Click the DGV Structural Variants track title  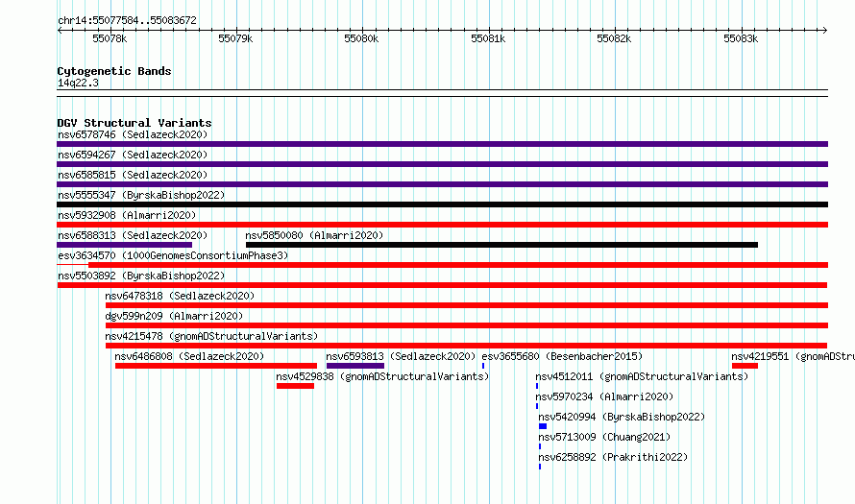coord(134,123)
